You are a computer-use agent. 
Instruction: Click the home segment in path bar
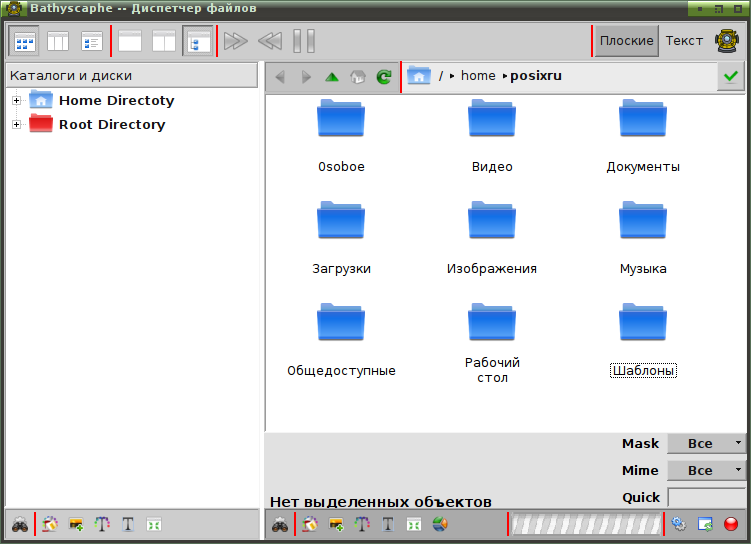click(478, 76)
